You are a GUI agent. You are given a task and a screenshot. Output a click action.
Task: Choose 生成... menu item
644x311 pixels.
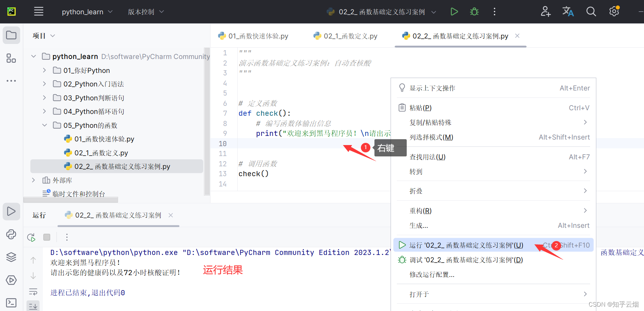(493, 225)
